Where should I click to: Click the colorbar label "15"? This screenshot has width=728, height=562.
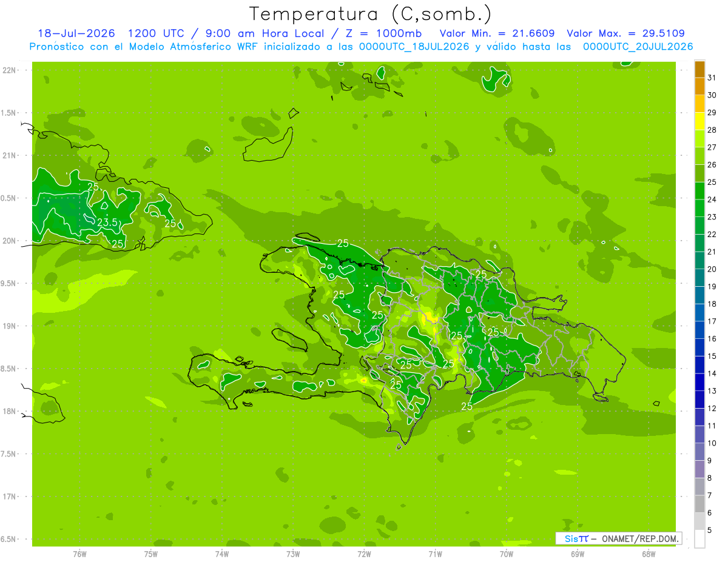(x=712, y=356)
